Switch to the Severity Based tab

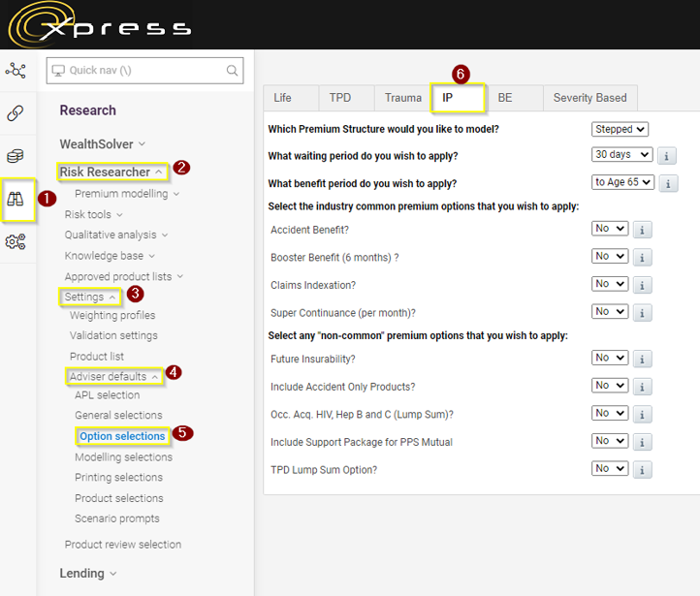coord(589,98)
